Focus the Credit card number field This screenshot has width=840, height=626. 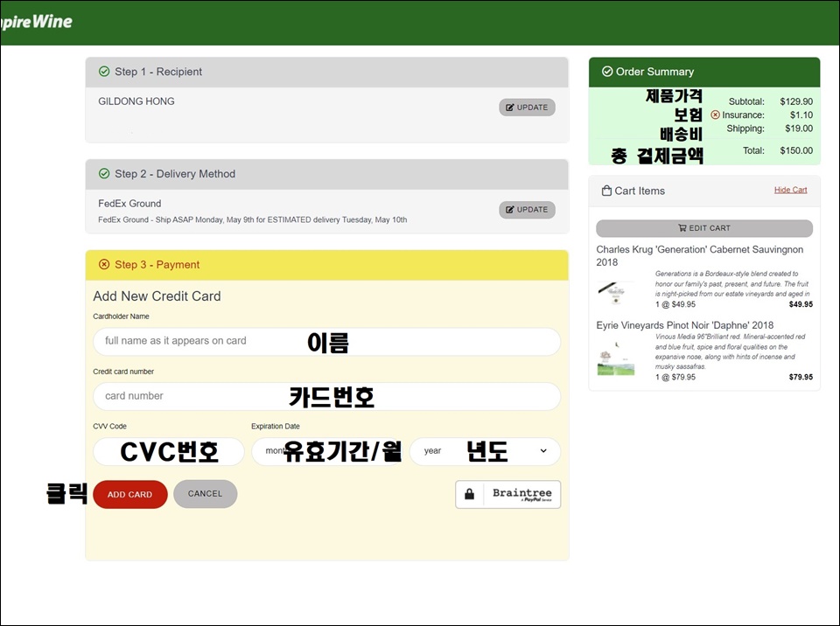(x=326, y=396)
